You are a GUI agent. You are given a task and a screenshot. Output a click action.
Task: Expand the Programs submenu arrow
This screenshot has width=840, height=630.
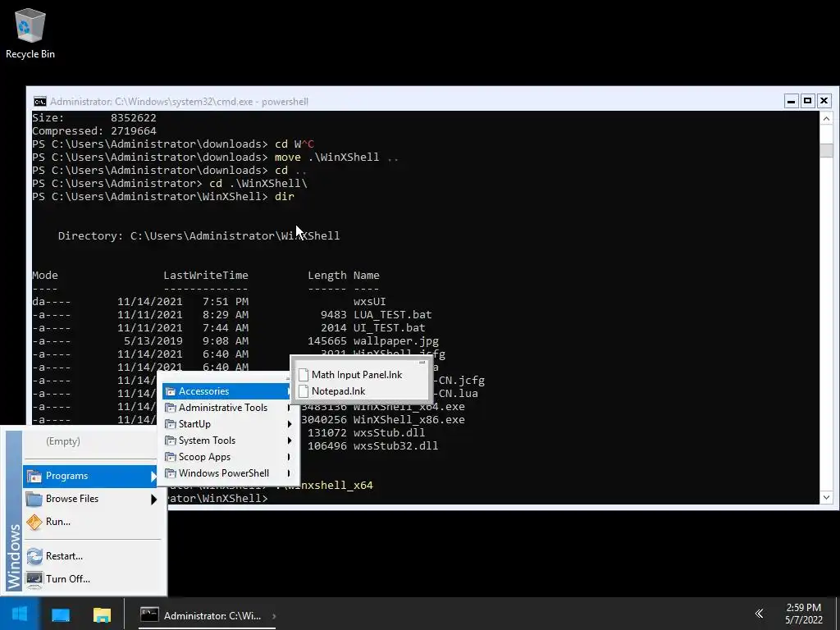pos(153,476)
